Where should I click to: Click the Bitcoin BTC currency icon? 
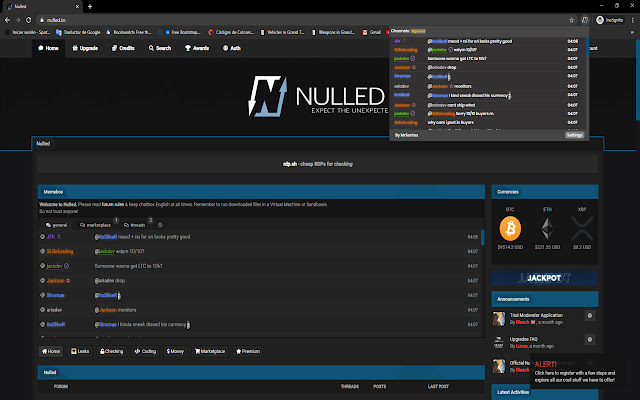coord(510,228)
